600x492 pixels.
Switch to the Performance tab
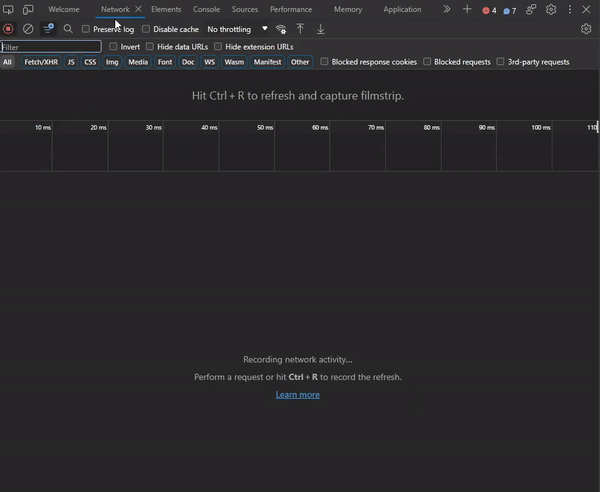291,9
